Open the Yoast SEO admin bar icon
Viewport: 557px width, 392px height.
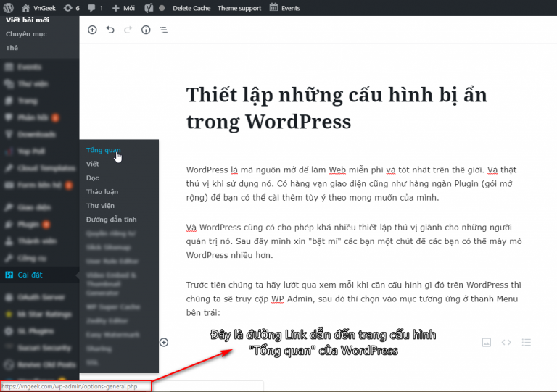click(149, 8)
